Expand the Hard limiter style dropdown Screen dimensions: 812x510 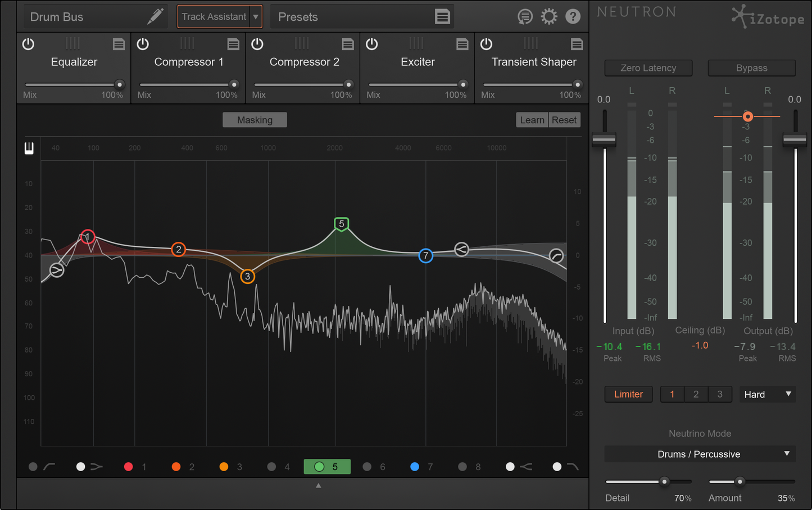pyautogui.click(x=768, y=394)
